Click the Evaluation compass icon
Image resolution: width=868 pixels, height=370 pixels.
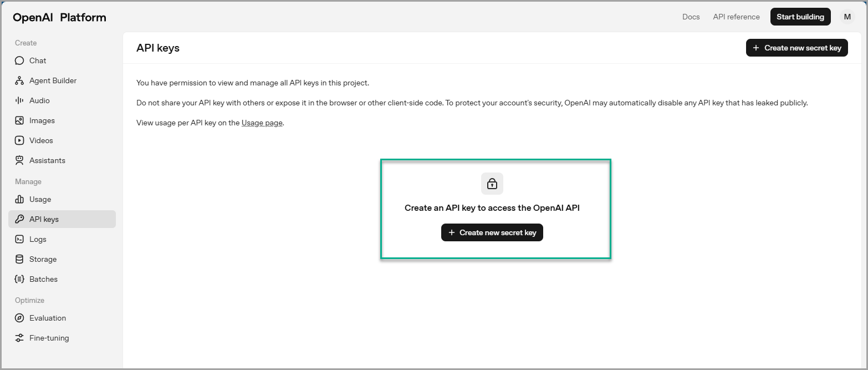pyautogui.click(x=19, y=318)
